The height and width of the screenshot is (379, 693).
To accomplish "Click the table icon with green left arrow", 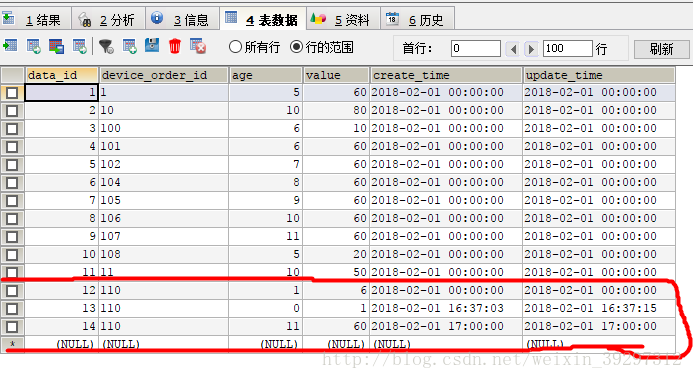I will (10, 46).
